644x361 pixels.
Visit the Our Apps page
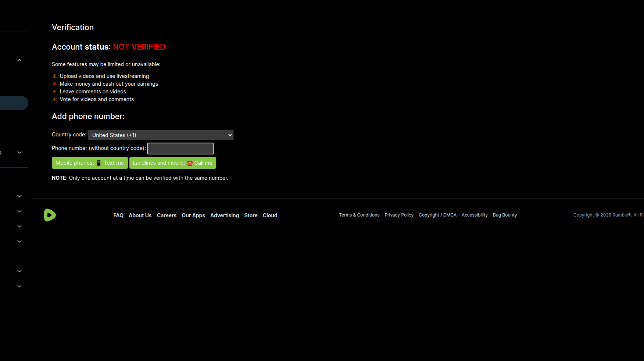193,215
